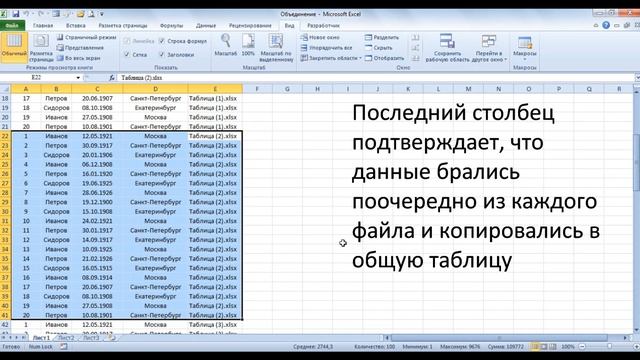This screenshot has height=360, width=640.
Task: Click Сохранить рабочую область save workspace
Action: [x=447, y=48]
